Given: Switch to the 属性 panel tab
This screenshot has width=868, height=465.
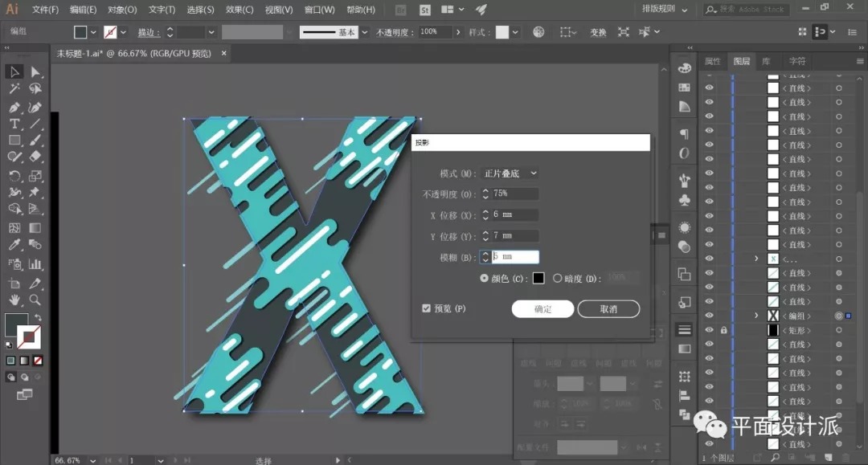Looking at the screenshot, I should click(712, 61).
